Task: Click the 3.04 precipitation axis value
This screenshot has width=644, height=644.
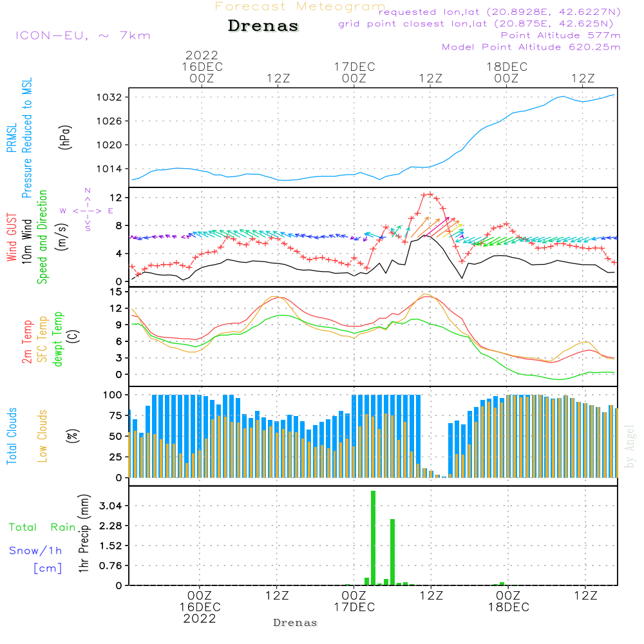Action: pyautogui.click(x=111, y=506)
